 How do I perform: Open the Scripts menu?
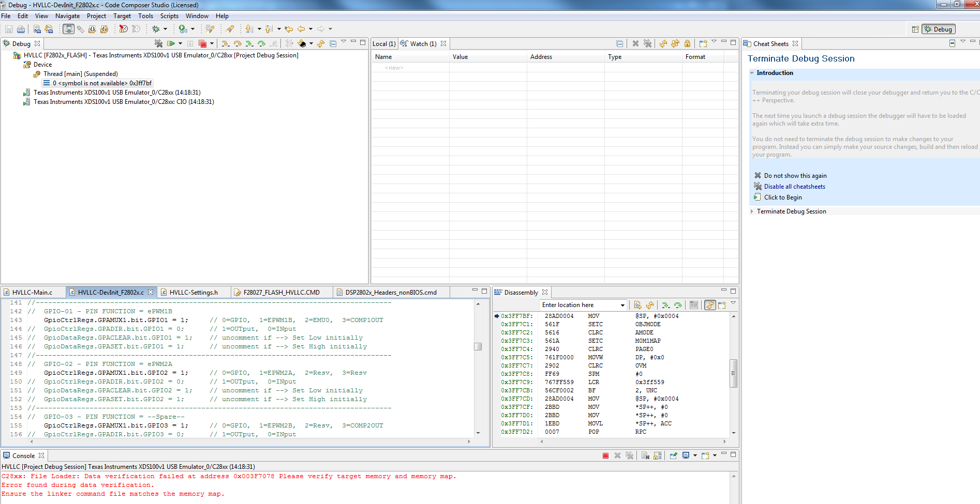(x=169, y=16)
